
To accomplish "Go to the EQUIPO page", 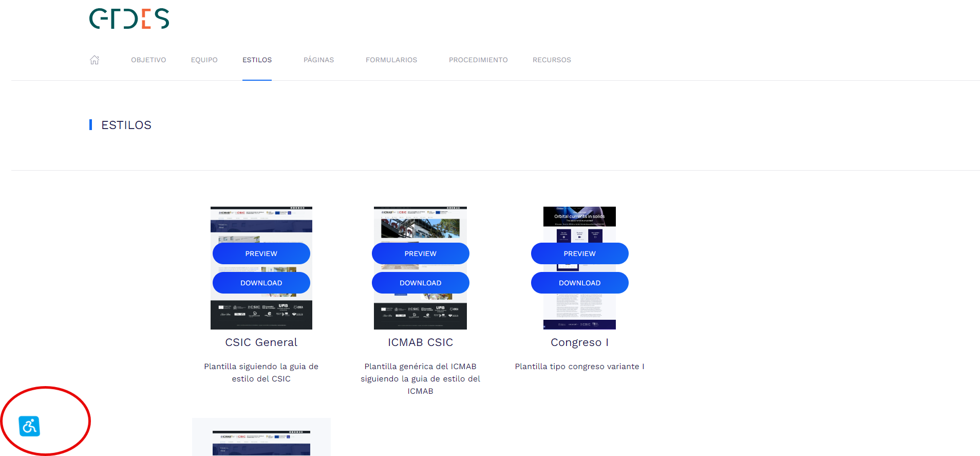I will click(x=204, y=60).
